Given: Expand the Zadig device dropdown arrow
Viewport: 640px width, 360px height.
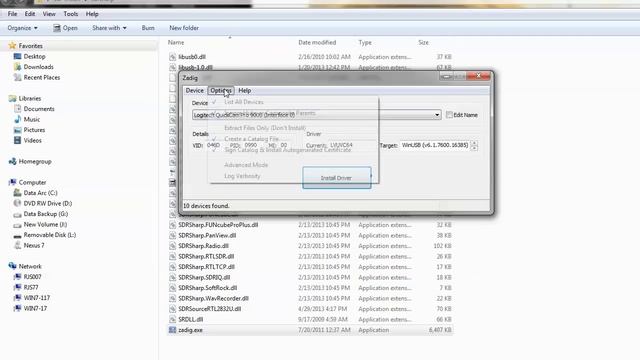Looking at the screenshot, I should click(437, 115).
